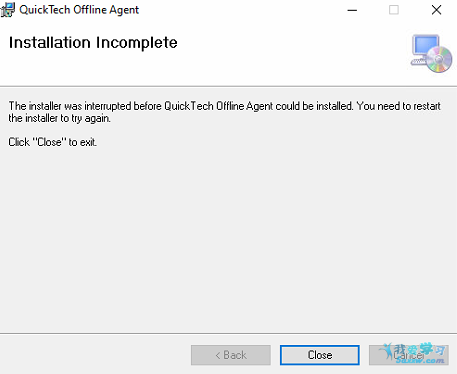
Task: Click the computer and CD setup graphic
Action: pos(431,53)
